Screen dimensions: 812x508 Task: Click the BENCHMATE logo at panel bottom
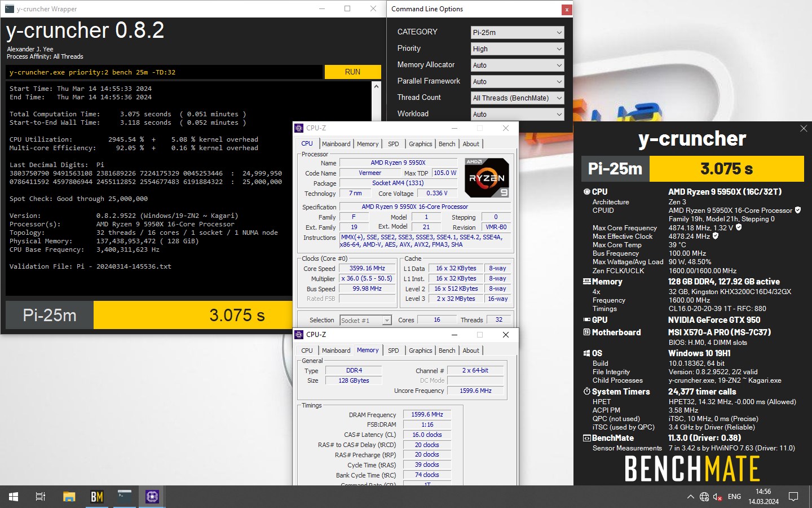point(692,468)
